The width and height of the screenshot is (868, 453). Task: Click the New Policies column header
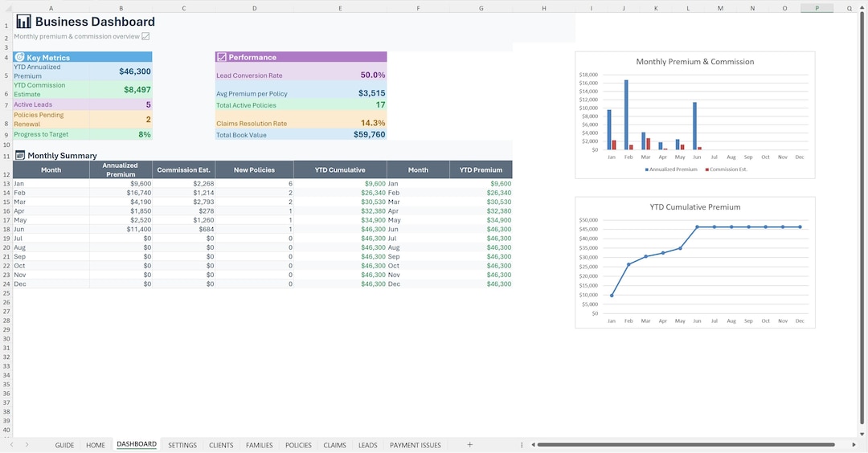(254, 169)
